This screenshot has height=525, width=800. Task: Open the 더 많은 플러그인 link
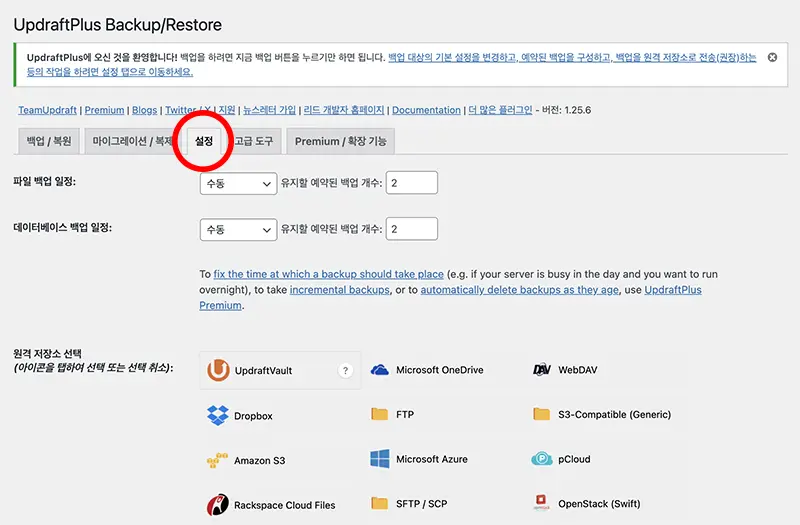point(500,110)
